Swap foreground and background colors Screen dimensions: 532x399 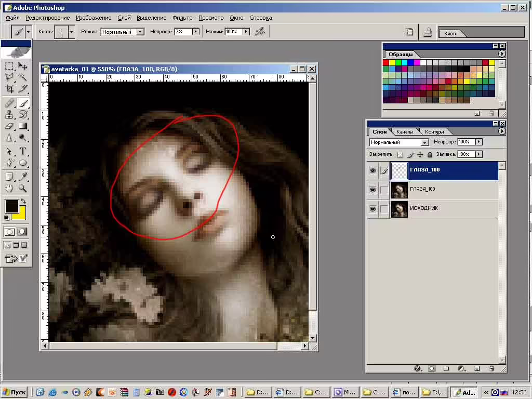(x=23, y=201)
